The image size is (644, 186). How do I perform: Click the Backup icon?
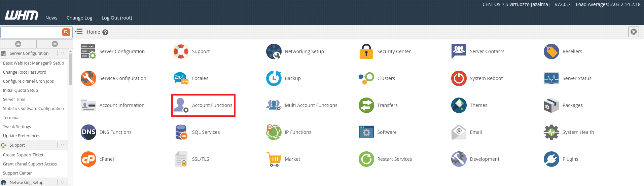(x=274, y=78)
